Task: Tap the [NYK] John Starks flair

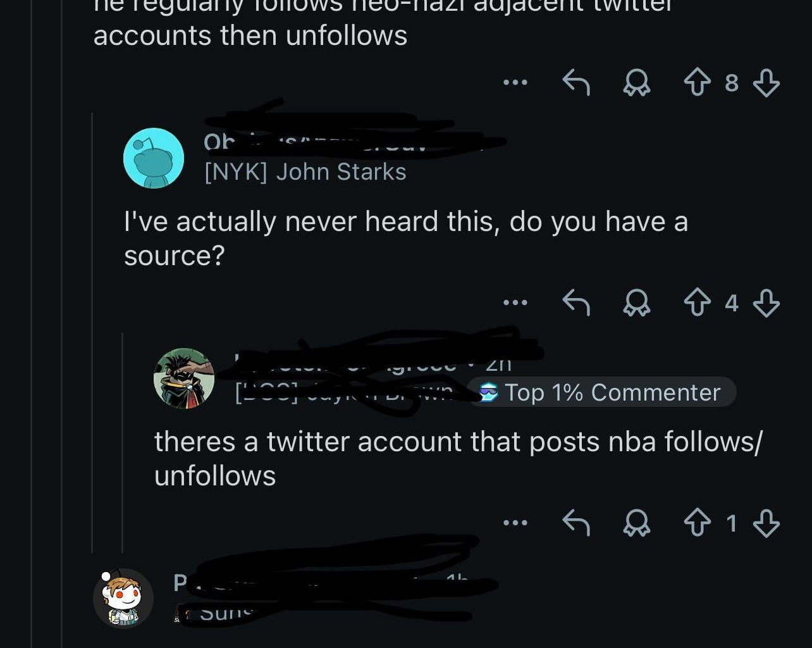Action: (304, 171)
